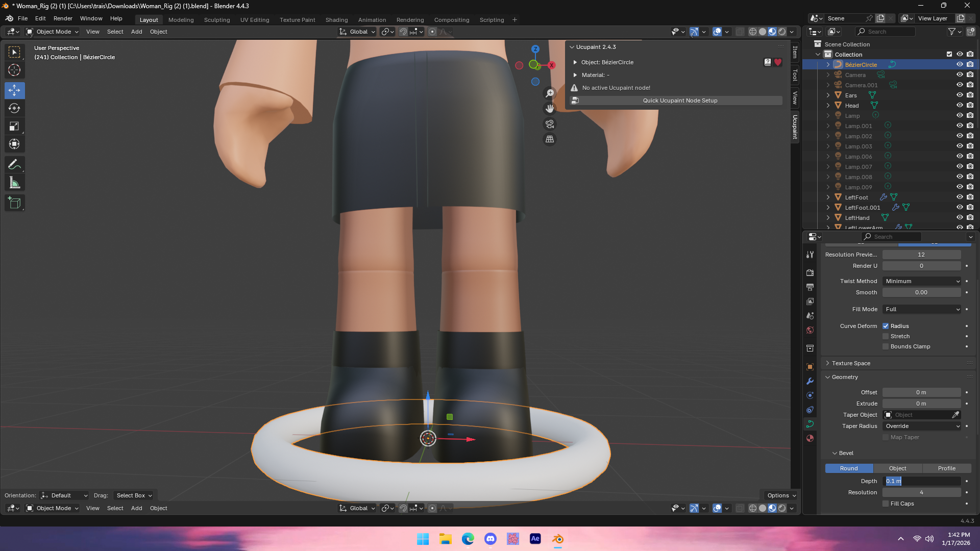980x551 pixels.
Task: Open the Twist Method dropdown
Action: pyautogui.click(x=922, y=281)
